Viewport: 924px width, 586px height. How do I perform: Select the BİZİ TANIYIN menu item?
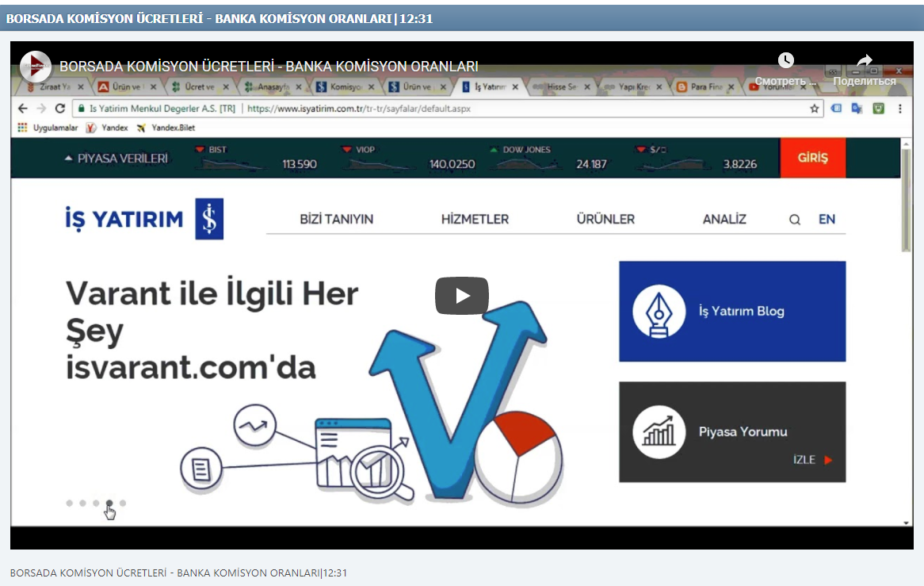tap(336, 220)
